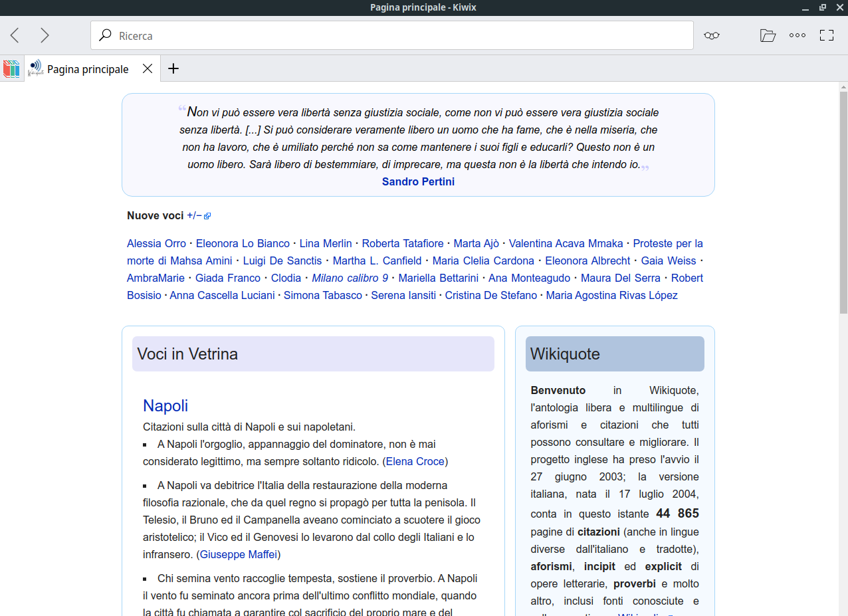Open the Maura Del Serra article
The height and width of the screenshot is (616, 848).
pyautogui.click(x=621, y=278)
